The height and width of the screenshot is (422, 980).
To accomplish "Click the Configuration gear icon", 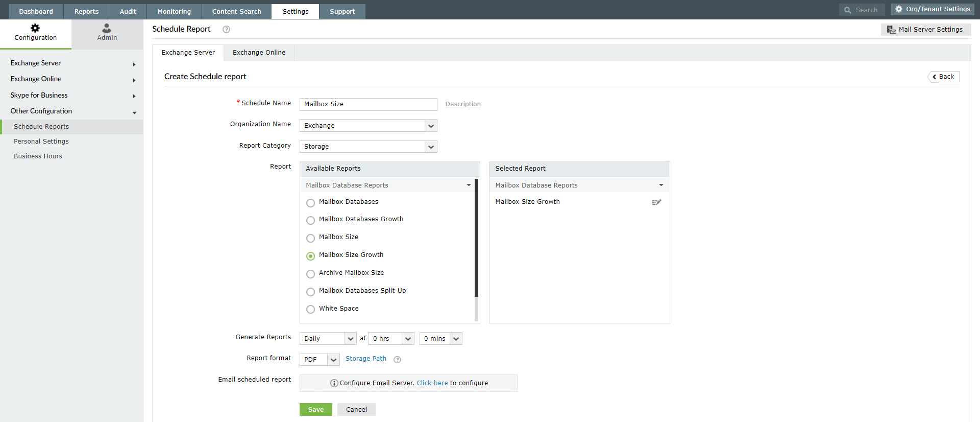I will (x=35, y=28).
